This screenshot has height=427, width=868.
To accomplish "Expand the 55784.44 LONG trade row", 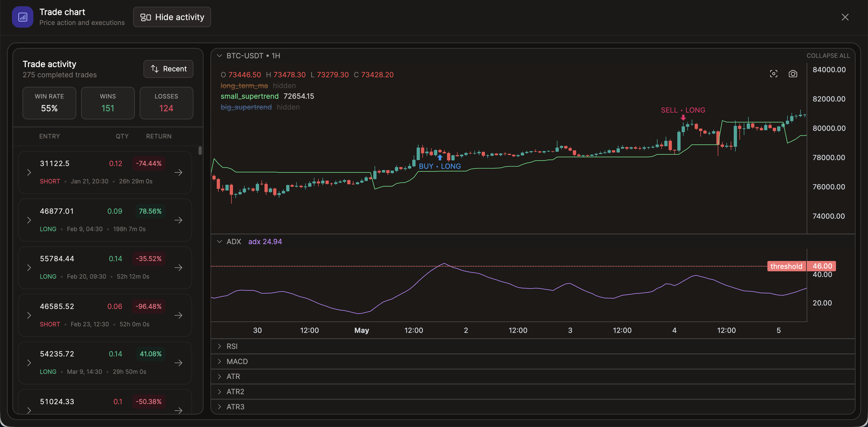I will (x=29, y=267).
